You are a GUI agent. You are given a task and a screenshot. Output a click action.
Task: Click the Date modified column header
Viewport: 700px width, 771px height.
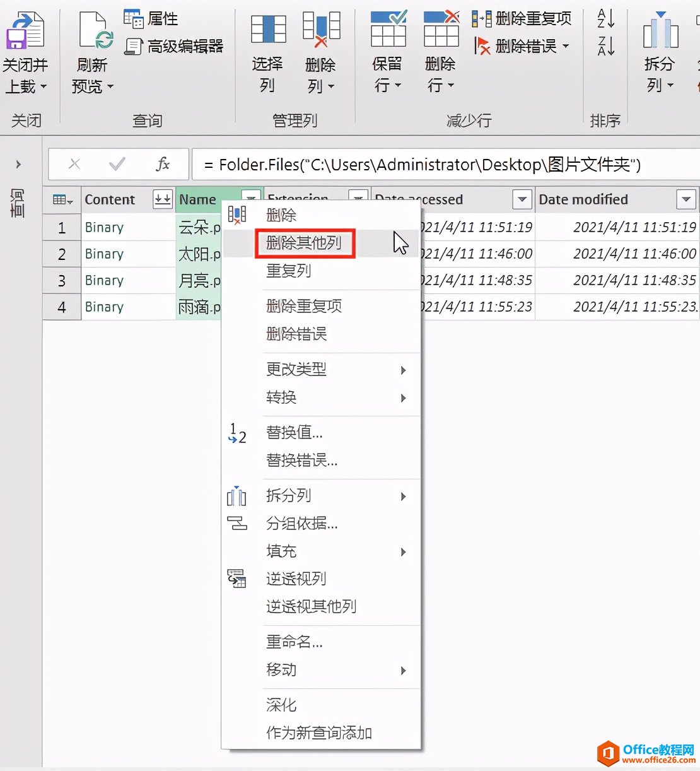click(583, 200)
